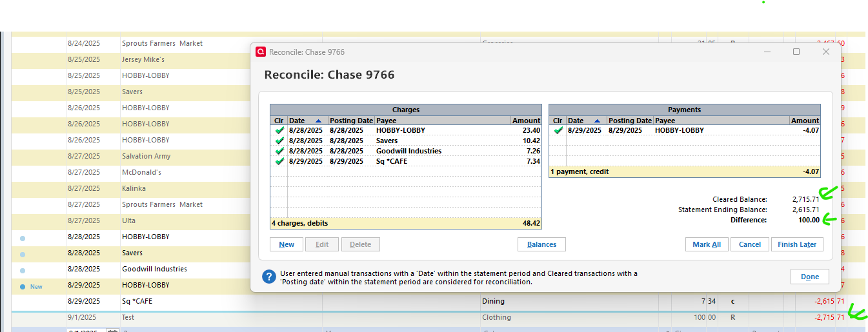
Task: Select blue status dot on Goodwill Industries register row
Action: click(23, 270)
